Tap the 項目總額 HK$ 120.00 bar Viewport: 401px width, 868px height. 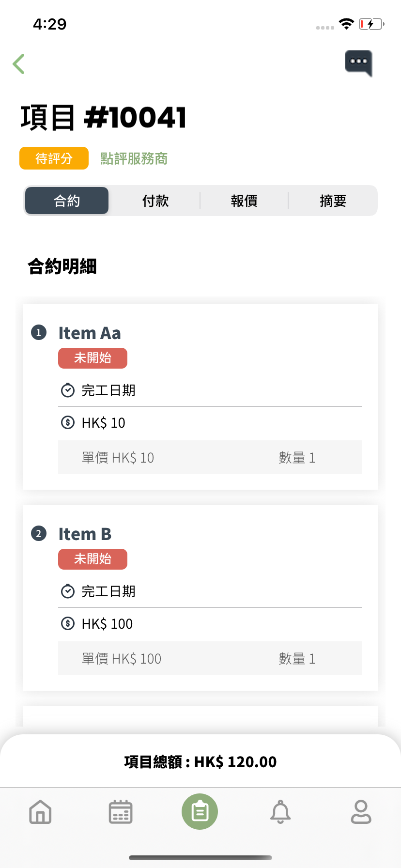click(200, 761)
